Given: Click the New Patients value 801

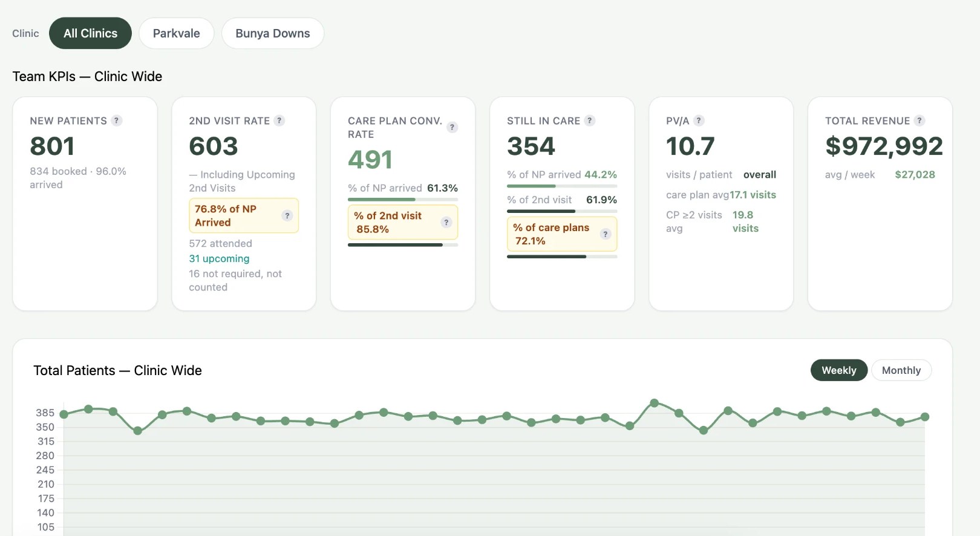Looking at the screenshot, I should coord(52,146).
